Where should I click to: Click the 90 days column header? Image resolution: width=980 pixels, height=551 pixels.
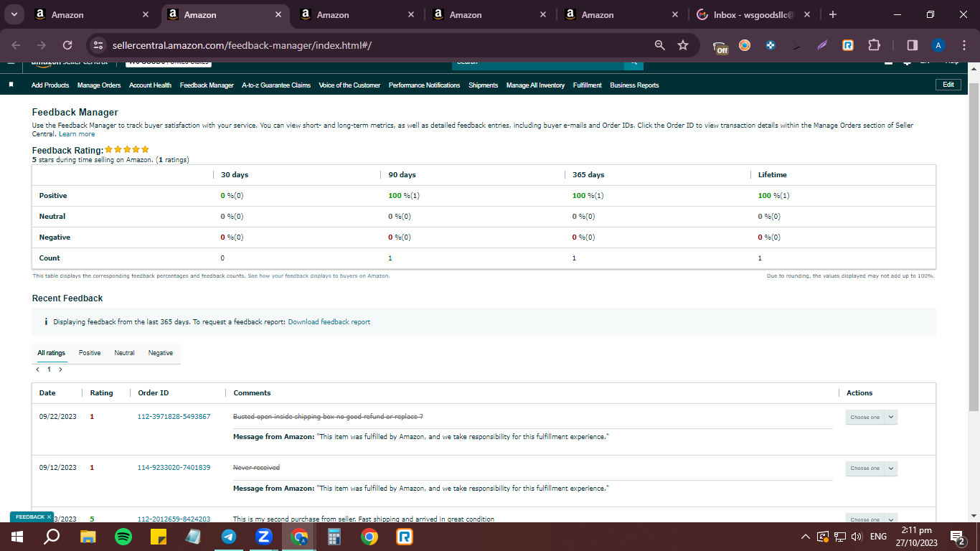pos(402,175)
